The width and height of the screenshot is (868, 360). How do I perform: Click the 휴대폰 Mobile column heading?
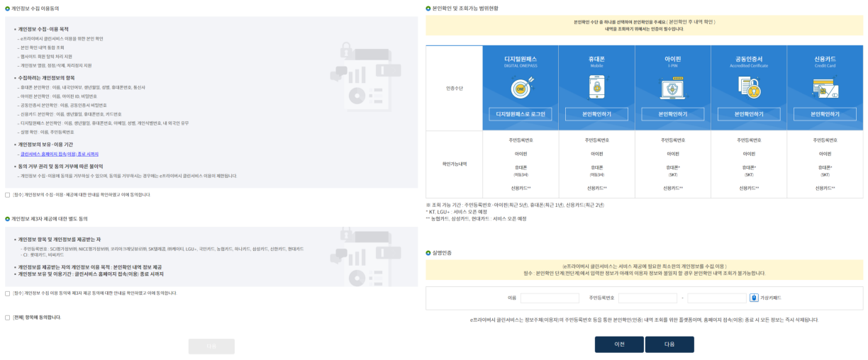pos(596,60)
